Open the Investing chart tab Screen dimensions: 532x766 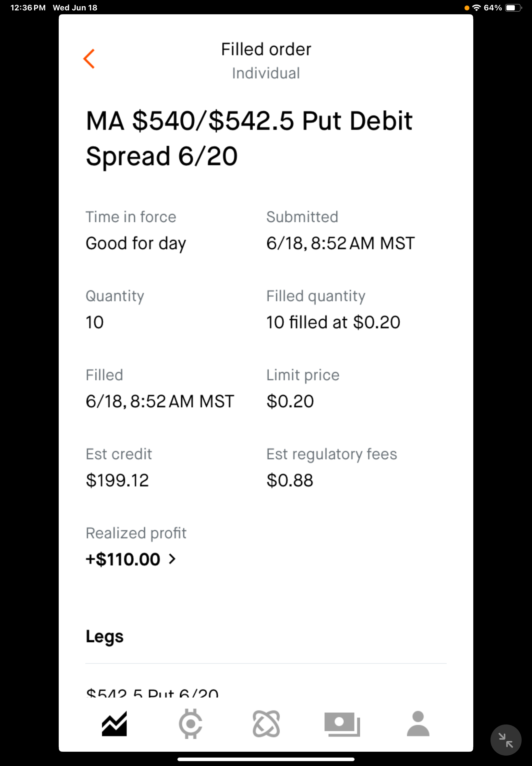point(114,724)
